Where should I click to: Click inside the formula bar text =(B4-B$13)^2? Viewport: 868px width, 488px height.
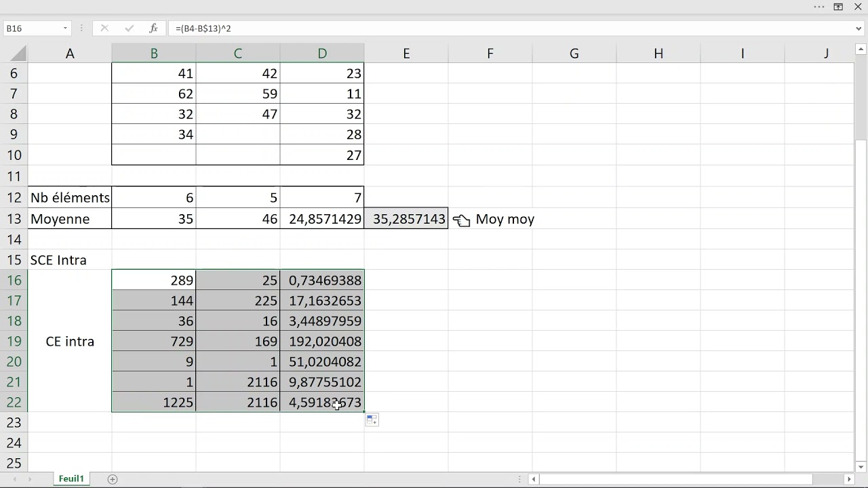click(203, 28)
